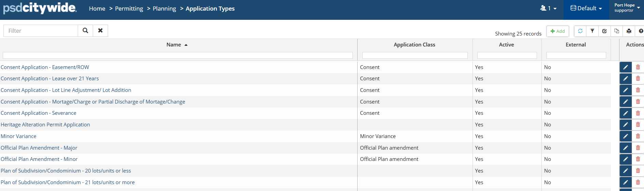
Task: Sort by the Name column header
Action: pyautogui.click(x=174, y=45)
